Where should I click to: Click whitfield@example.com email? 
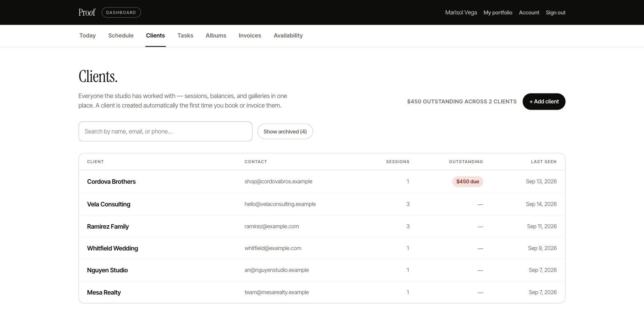point(273,248)
